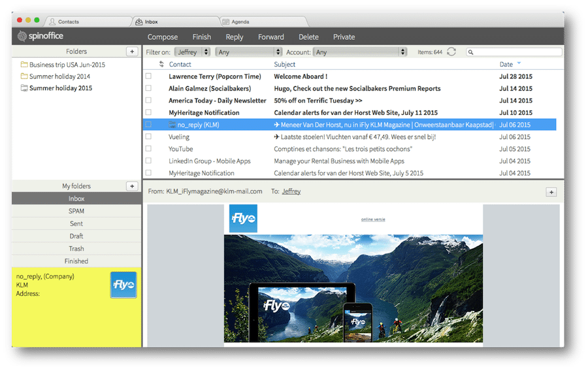Open the Draft folder
Viewport: 588px width, 371px height.
76,236
